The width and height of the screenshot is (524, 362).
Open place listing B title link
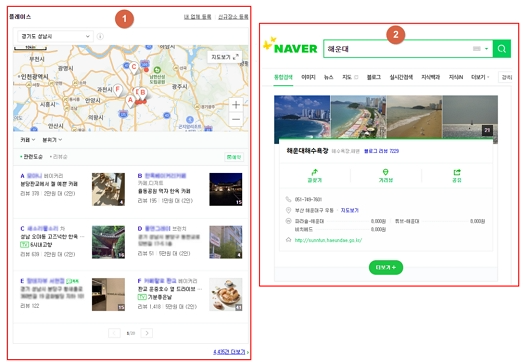click(x=165, y=176)
